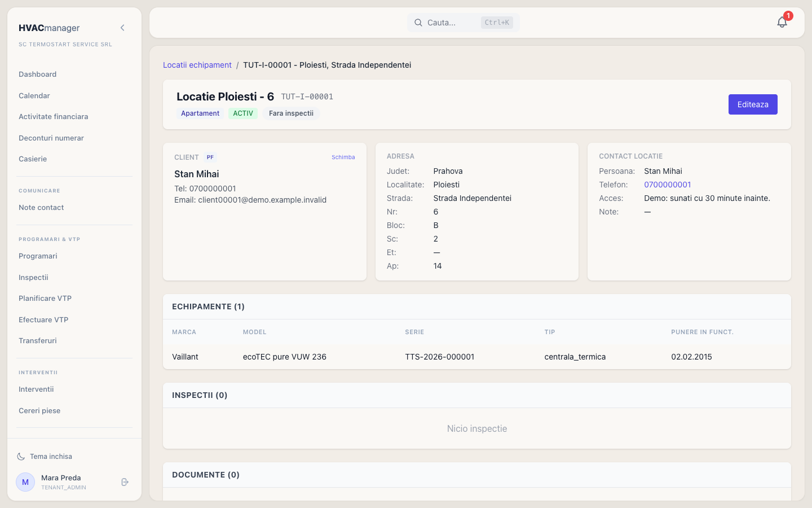Click the client email address

tap(262, 200)
